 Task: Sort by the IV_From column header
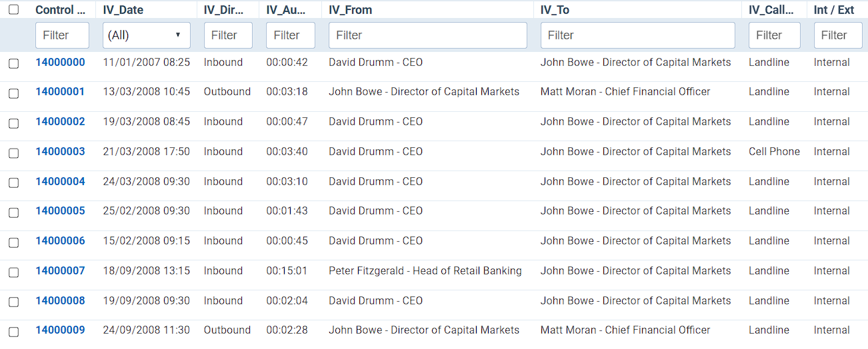coord(351,10)
